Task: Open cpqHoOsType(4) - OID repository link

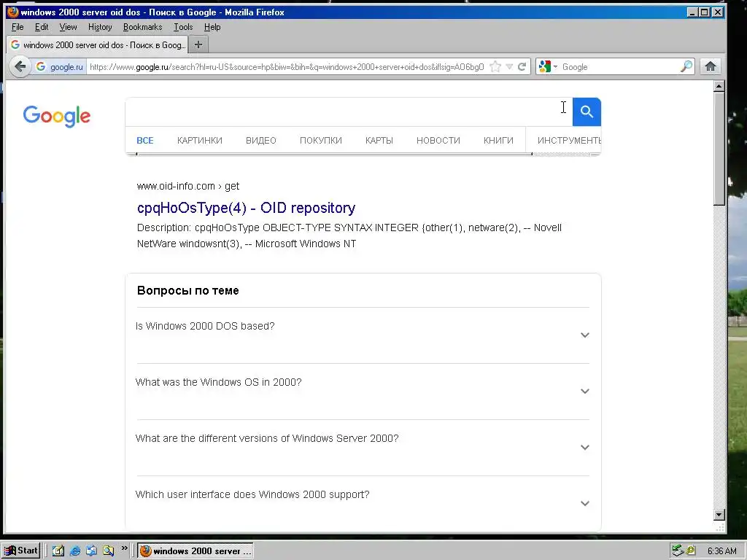Action: (x=246, y=208)
